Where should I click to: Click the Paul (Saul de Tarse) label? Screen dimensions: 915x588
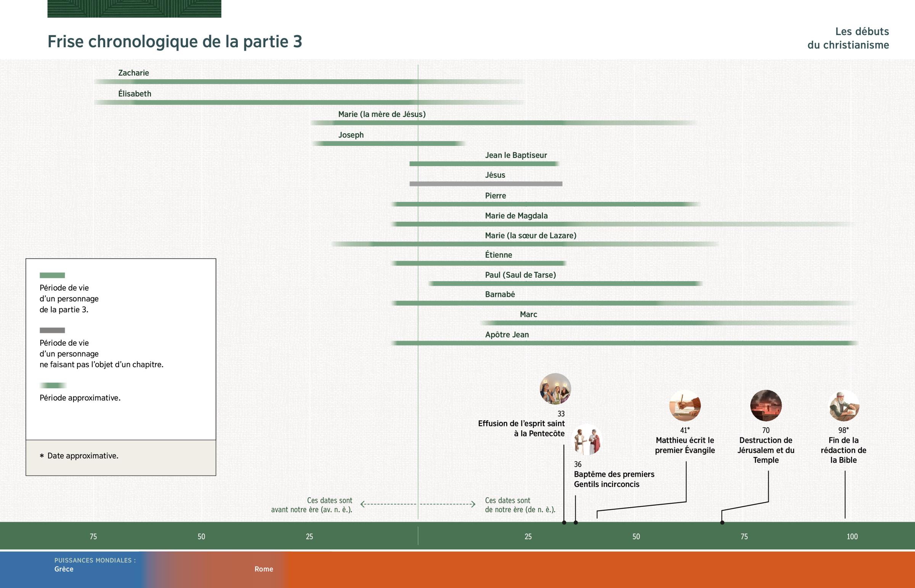520,275
